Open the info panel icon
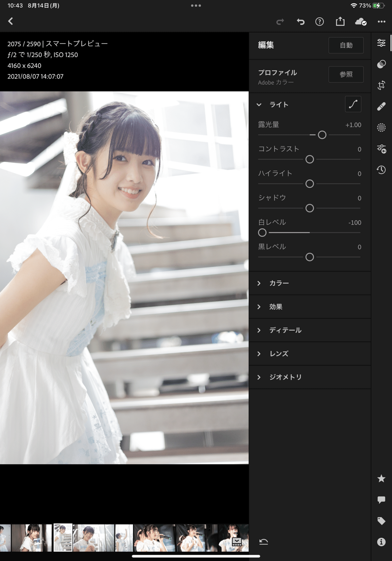This screenshot has width=392, height=561. (381, 542)
